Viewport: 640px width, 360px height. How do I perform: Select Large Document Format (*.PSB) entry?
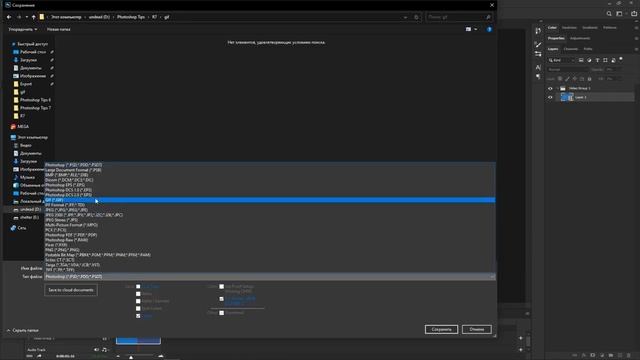click(270, 170)
